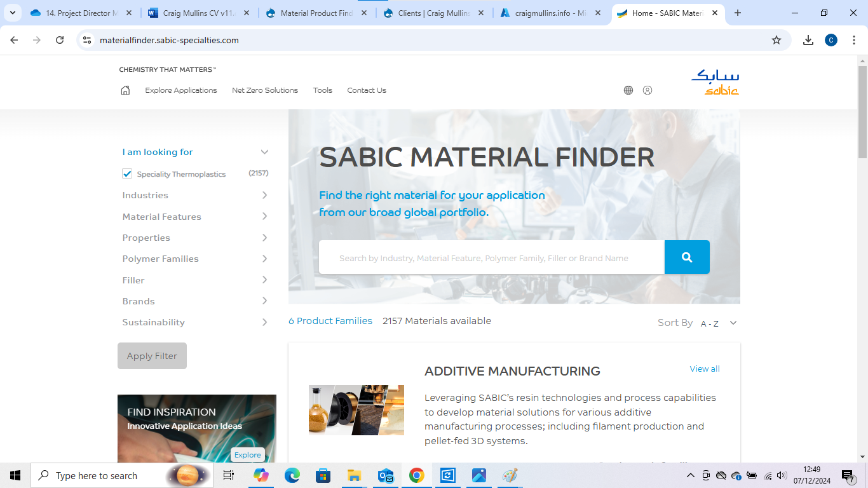
Task: Click the 6 Product Families link
Action: pyautogui.click(x=330, y=321)
